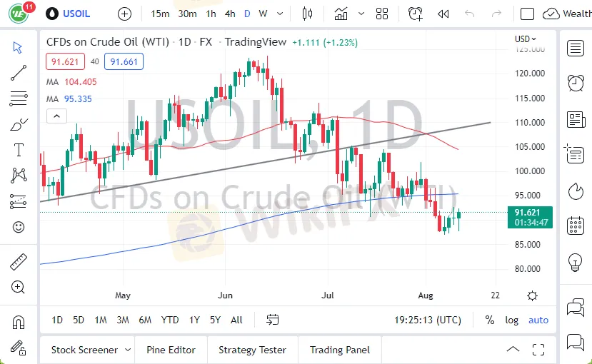Click the zoom in magnifier tool
The image size is (592, 364).
point(19,287)
